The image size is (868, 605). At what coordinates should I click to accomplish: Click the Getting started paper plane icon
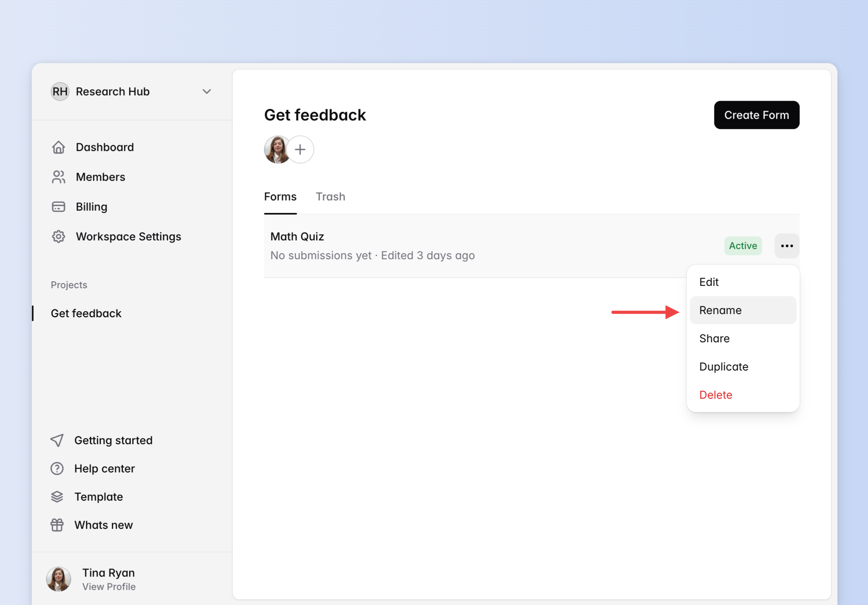click(x=57, y=440)
